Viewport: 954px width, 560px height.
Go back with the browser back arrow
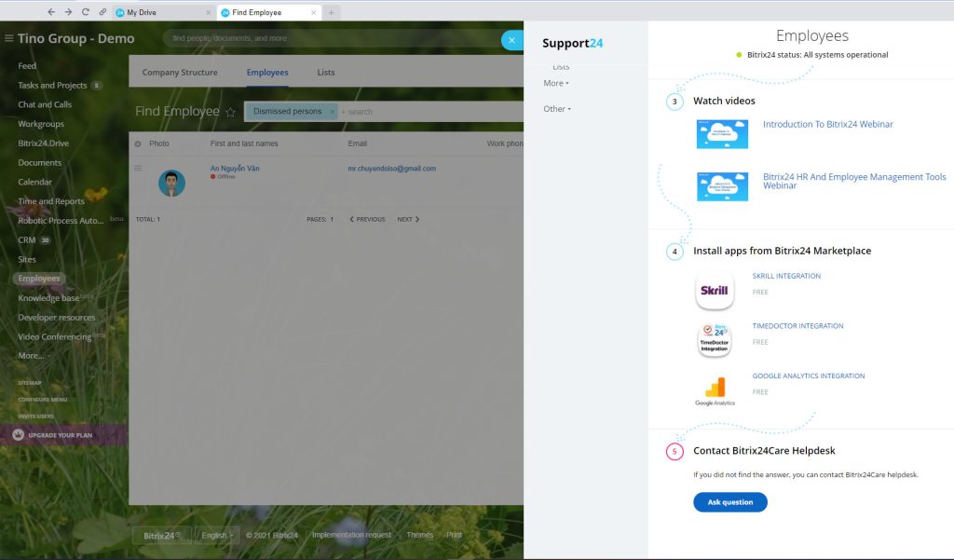[51, 12]
